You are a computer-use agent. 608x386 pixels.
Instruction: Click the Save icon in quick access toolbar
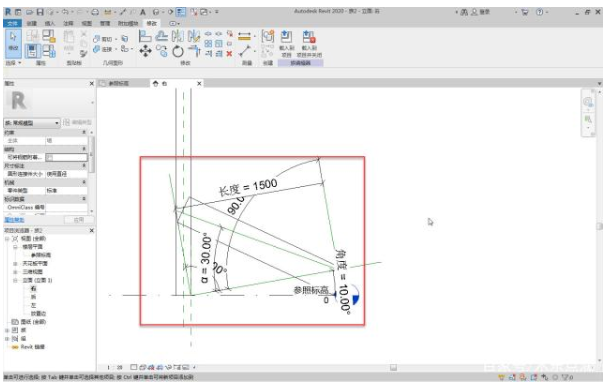[x=40, y=12]
